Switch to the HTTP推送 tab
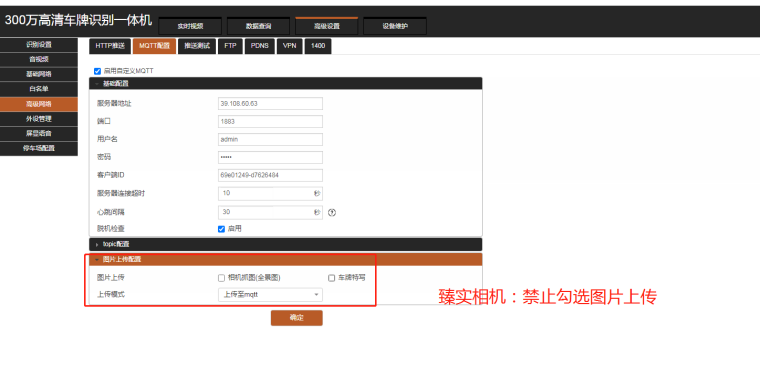This screenshot has width=761, height=373. [110, 46]
